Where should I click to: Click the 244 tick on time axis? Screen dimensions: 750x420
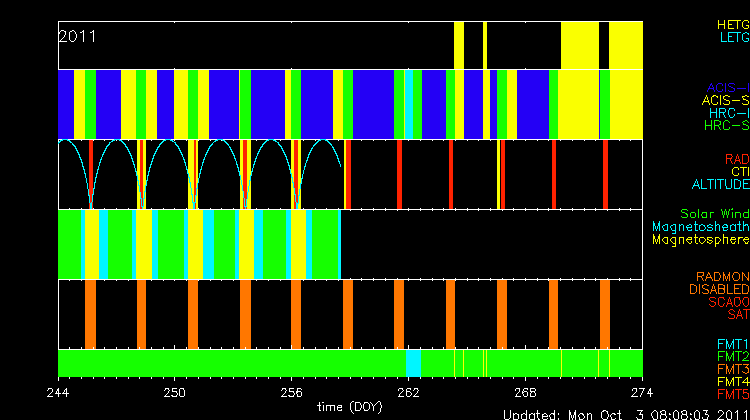click(58, 391)
